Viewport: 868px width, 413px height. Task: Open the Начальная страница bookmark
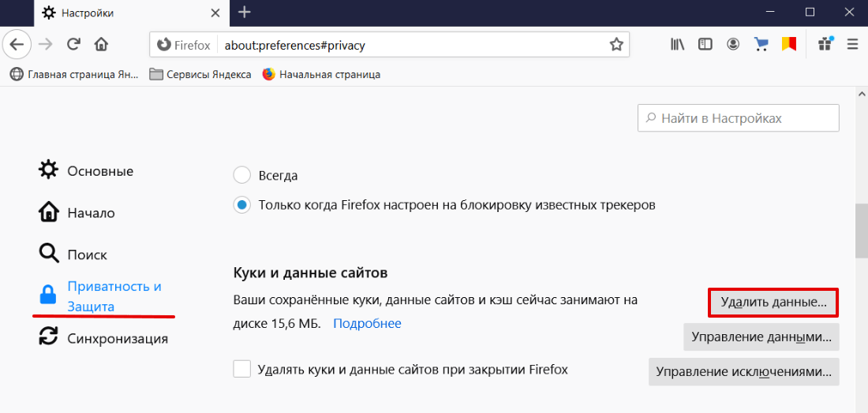(322, 74)
